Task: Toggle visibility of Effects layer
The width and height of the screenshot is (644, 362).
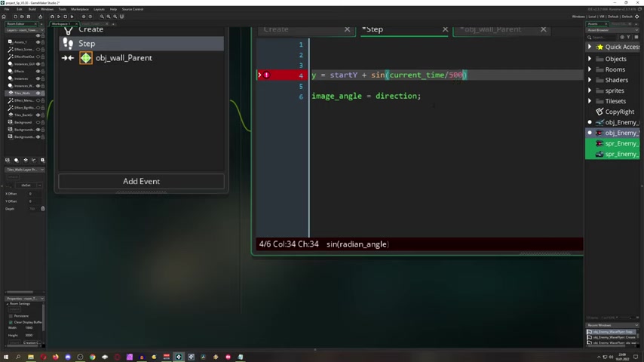Action: pos(38,71)
